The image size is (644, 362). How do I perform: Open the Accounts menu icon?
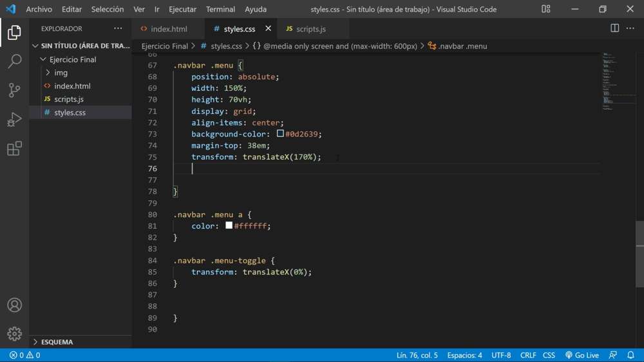(x=14, y=305)
